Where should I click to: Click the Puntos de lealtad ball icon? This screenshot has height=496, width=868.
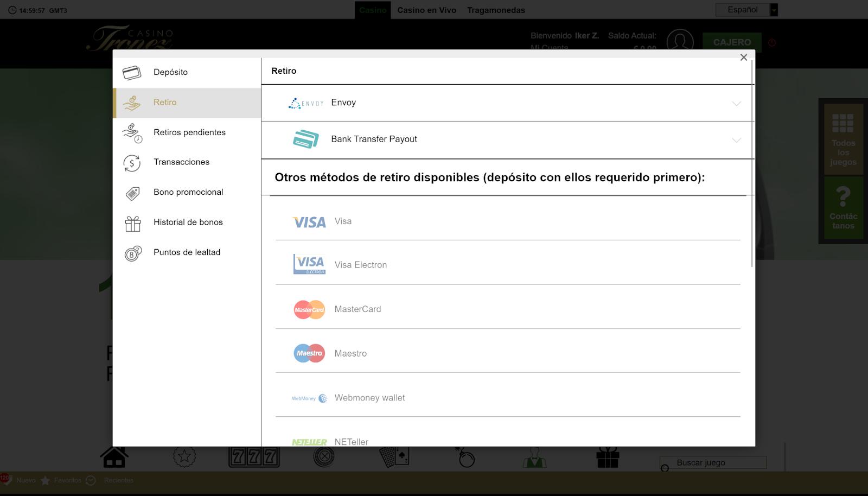tap(133, 253)
